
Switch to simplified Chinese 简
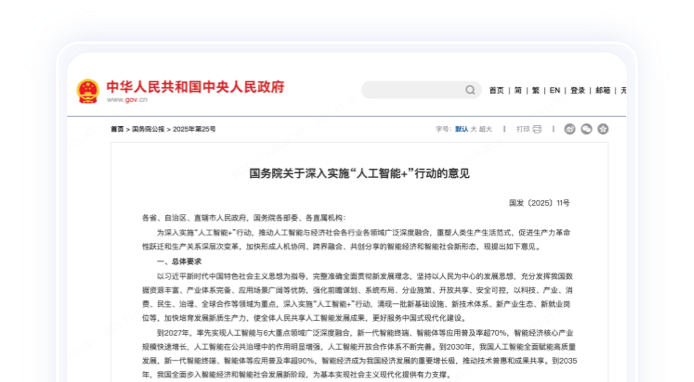[518, 90]
